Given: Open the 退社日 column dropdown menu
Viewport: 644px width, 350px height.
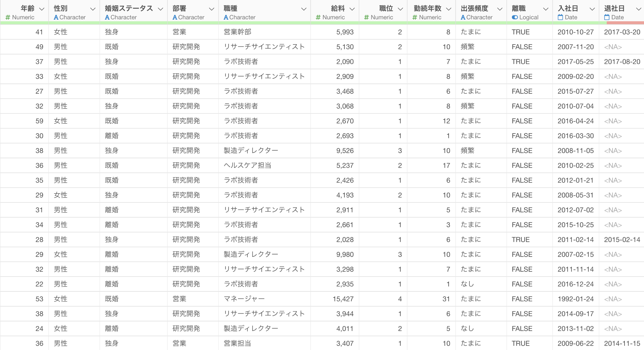Looking at the screenshot, I should click(x=639, y=9).
